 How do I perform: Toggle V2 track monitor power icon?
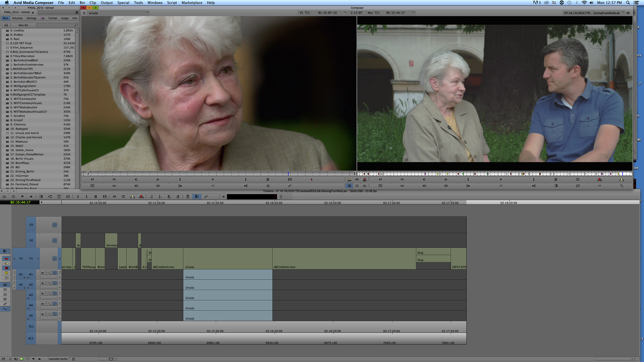(x=55, y=240)
